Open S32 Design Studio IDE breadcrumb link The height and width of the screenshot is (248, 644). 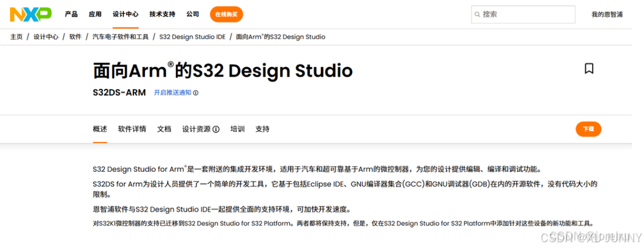tap(192, 37)
